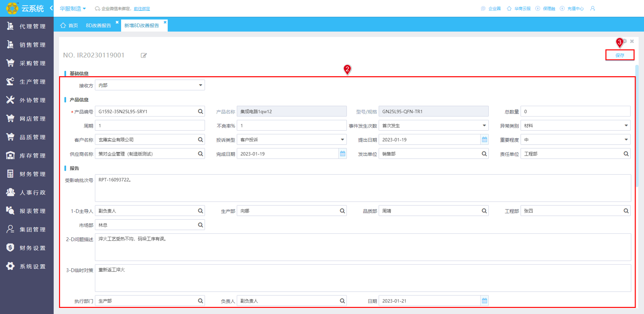The image size is (644, 314).
Task: Click the edit pencil icon beside report number
Action: click(x=144, y=55)
